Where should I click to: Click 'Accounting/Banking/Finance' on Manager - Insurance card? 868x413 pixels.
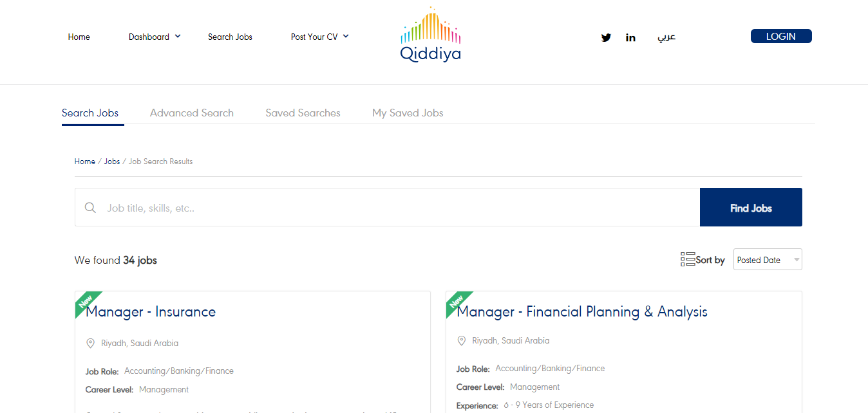pos(179,371)
